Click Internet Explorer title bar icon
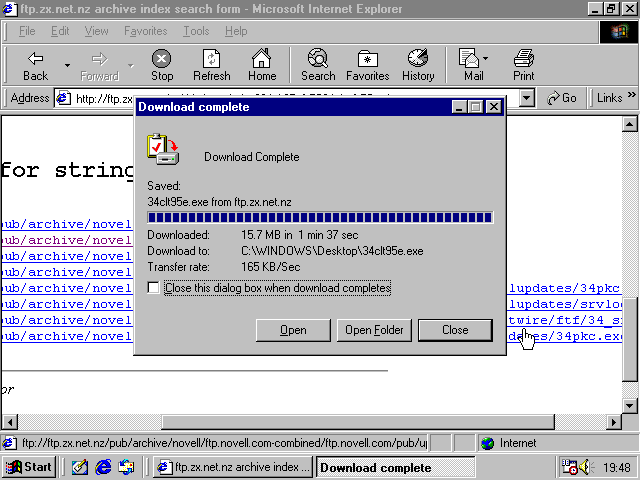 10,9
